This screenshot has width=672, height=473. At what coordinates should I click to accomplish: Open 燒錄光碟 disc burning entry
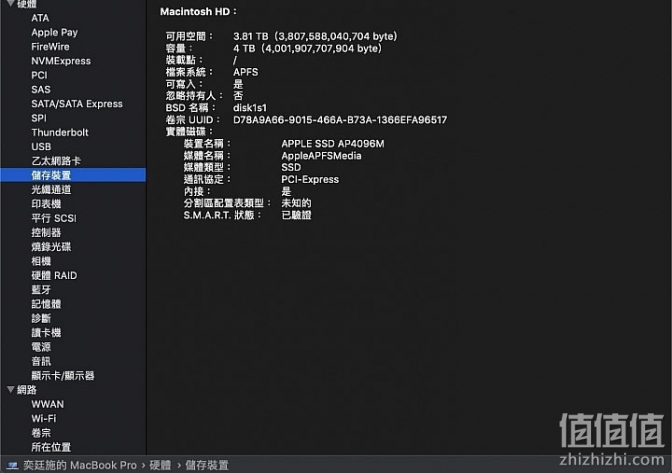tap(51, 247)
